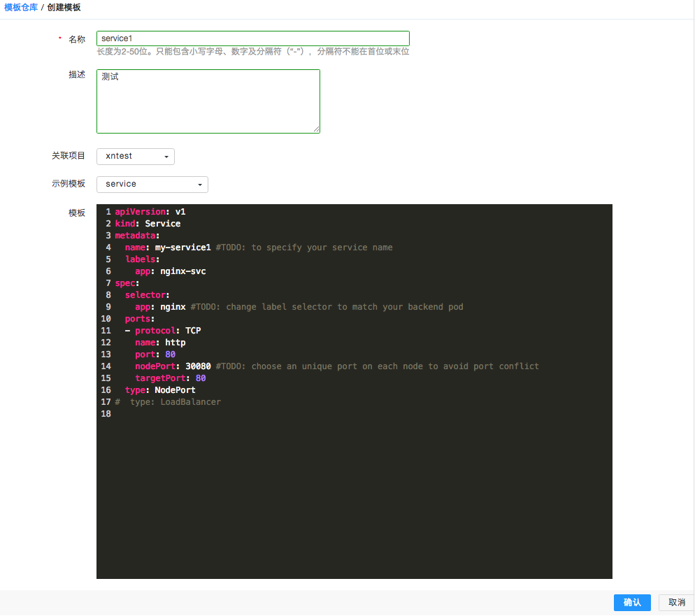Image resolution: width=695 pixels, height=616 pixels.
Task: Click the caret arrow of xntest dropdown
Action: tap(166, 157)
